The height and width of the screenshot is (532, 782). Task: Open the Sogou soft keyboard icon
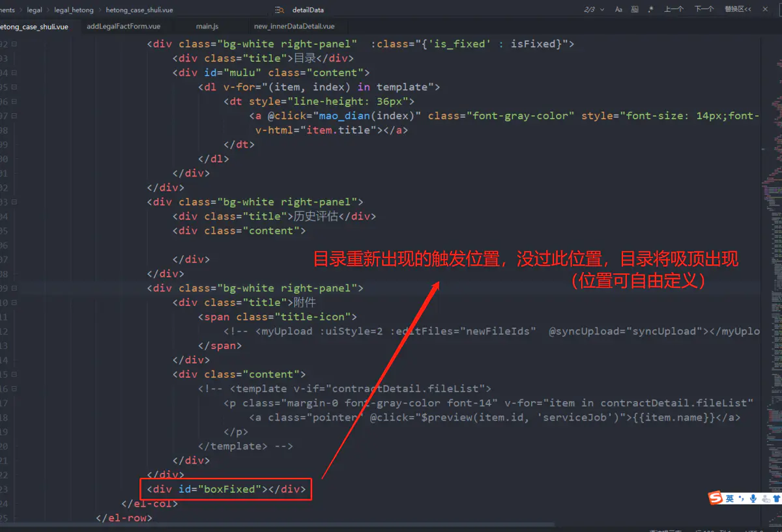(765, 498)
